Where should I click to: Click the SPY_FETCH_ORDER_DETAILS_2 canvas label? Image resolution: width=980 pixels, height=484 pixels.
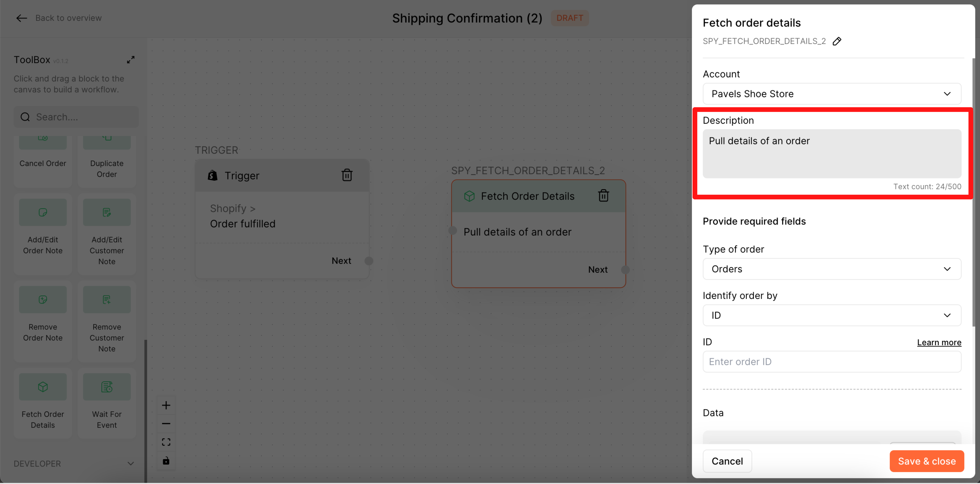click(528, 170)
